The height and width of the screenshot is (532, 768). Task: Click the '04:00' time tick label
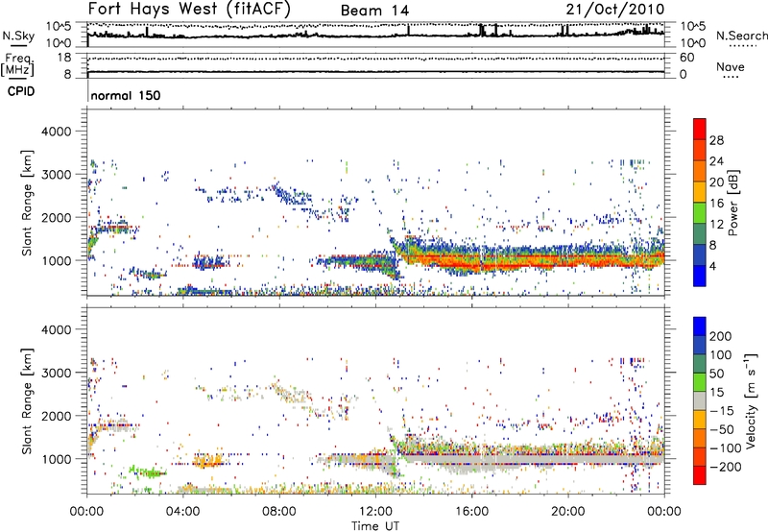pyautogui.click(x=183, y=512)
